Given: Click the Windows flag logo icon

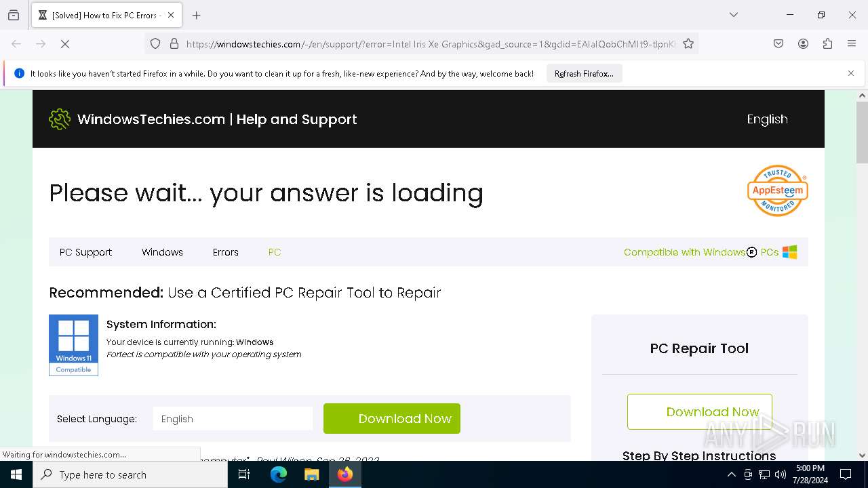Looking at the screenshot, I should click(x=790, y=252).
